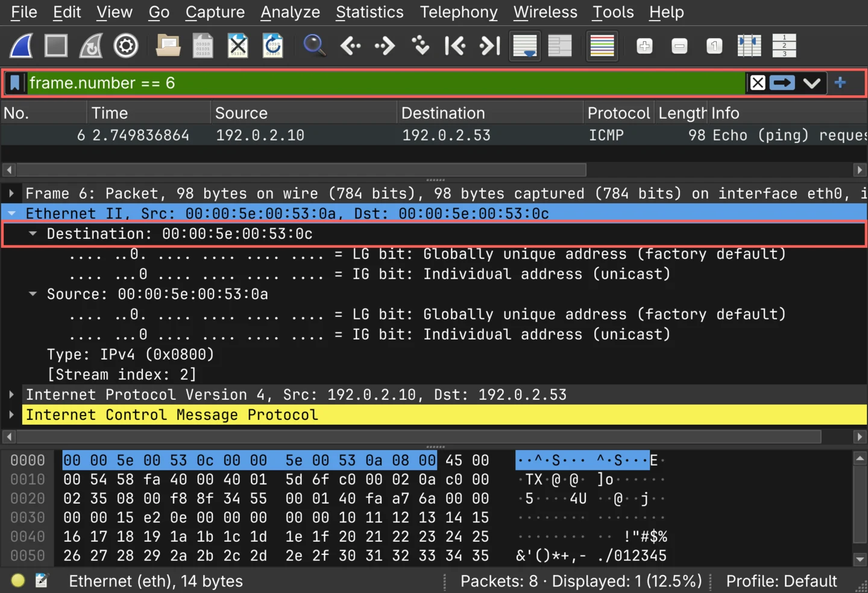Image resolution: width=868 pixels, height=593 pixels.
Task: Add a display filter button with plus
Action: (840, 83)
